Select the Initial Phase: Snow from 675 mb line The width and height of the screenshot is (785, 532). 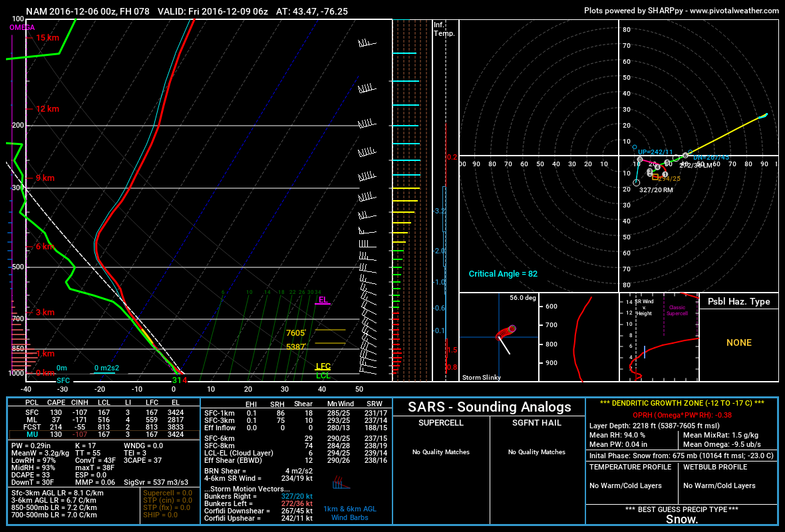click(681, 456)
